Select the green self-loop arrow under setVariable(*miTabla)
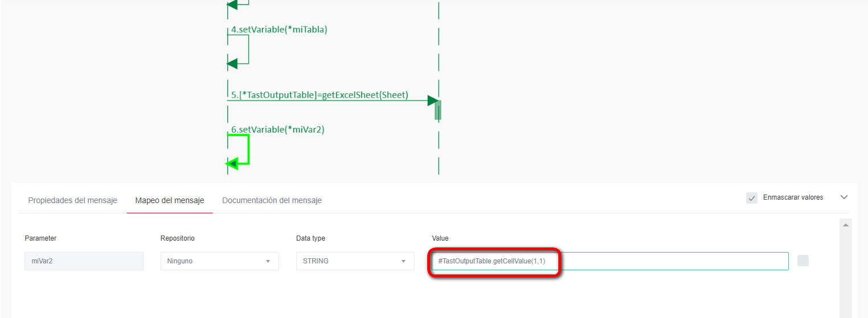This screenshot has width=868, height=318. (248, 49)
